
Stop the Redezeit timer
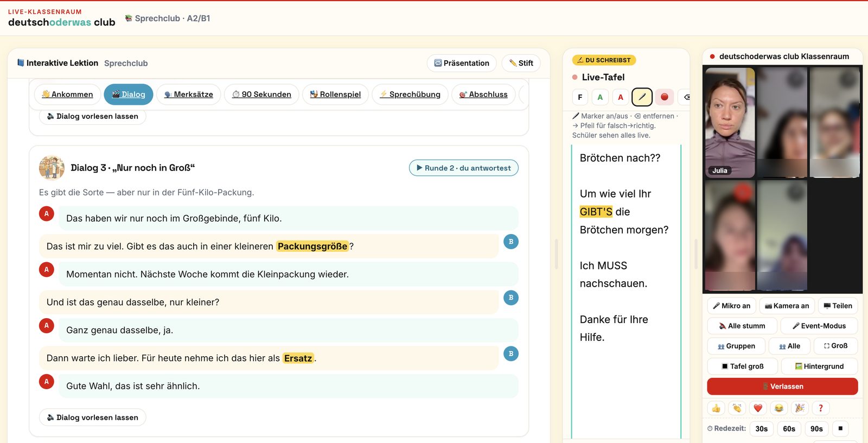(840, 428)
